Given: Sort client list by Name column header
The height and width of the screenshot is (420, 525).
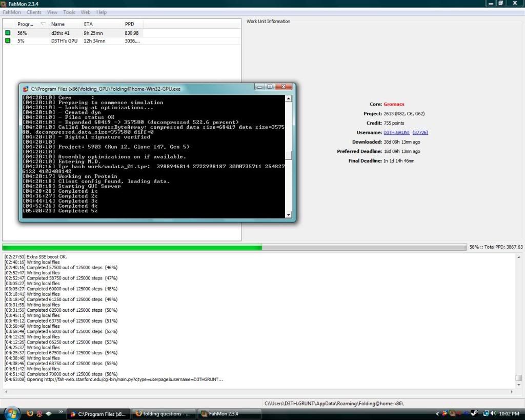Looking at the screenshot, I should (x=65, y=24).
